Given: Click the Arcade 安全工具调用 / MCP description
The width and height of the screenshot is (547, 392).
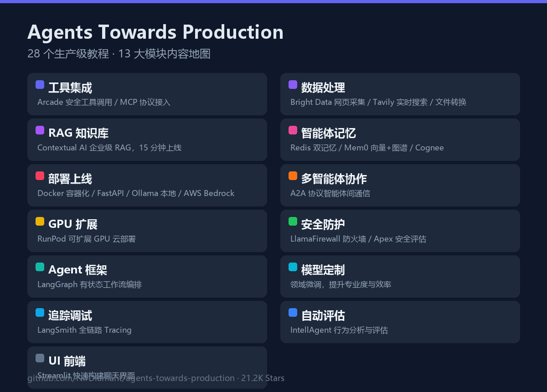Looking at the screenshot, I should [x=104, y=102].
